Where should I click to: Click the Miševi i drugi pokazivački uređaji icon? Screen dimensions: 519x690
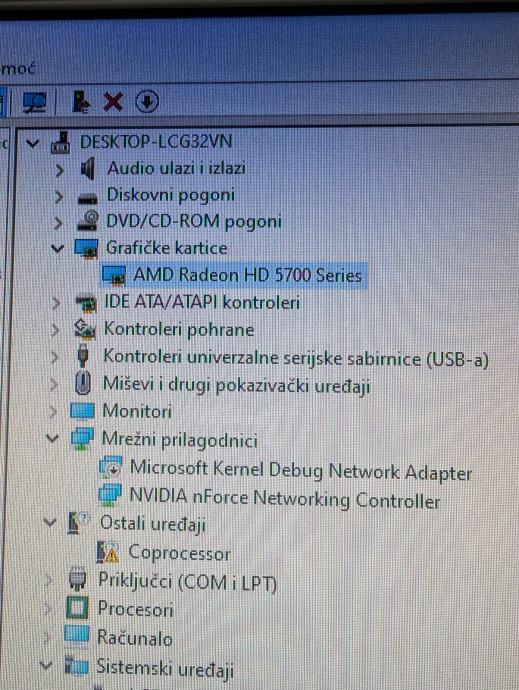point(83,383)
